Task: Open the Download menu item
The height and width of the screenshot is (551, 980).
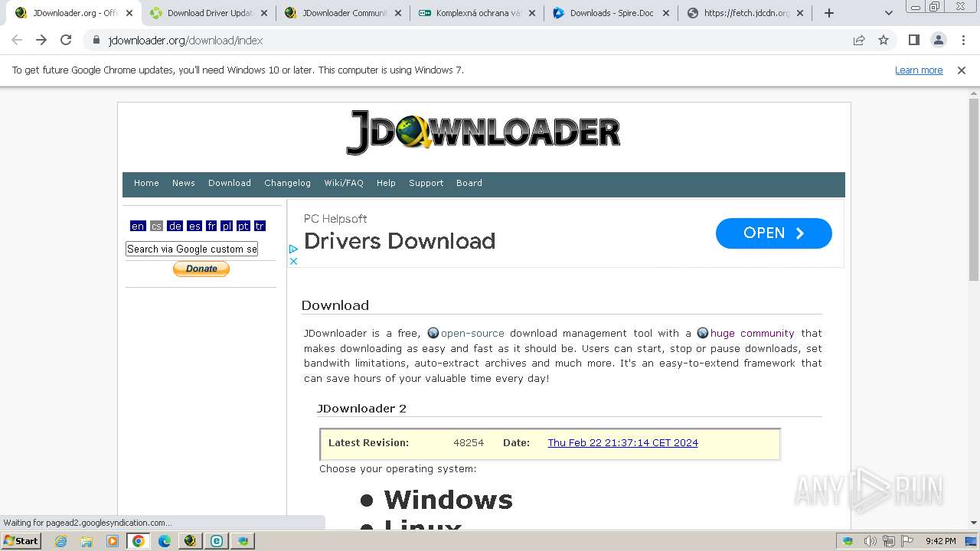Action: click(230, 183)
